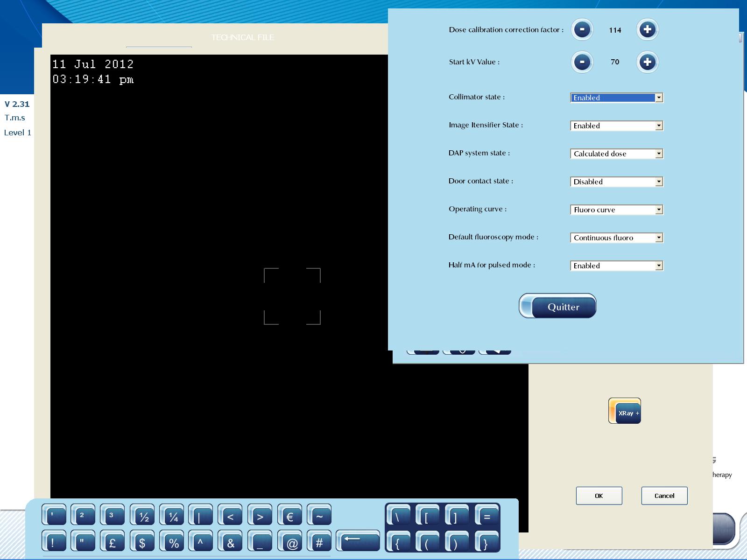Click the OK button
Image resolution: width=747 pixels, height=560 pixels.
click(599, 496)
